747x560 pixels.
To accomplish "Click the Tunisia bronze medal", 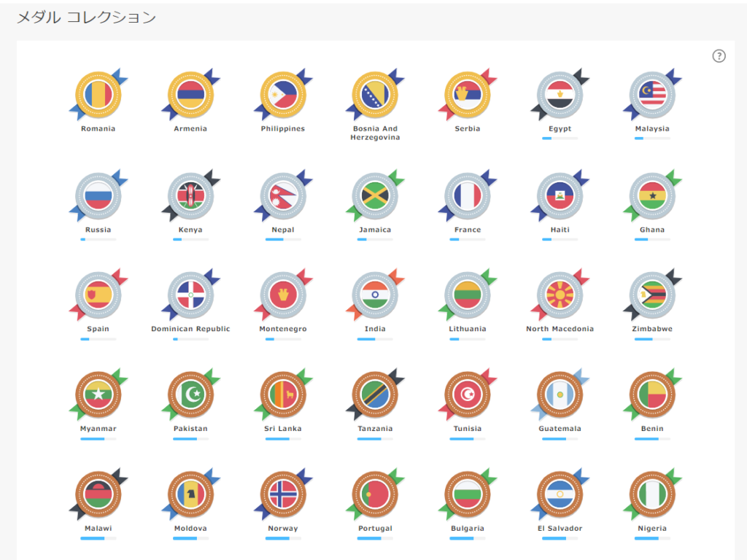I will [468, 394].
